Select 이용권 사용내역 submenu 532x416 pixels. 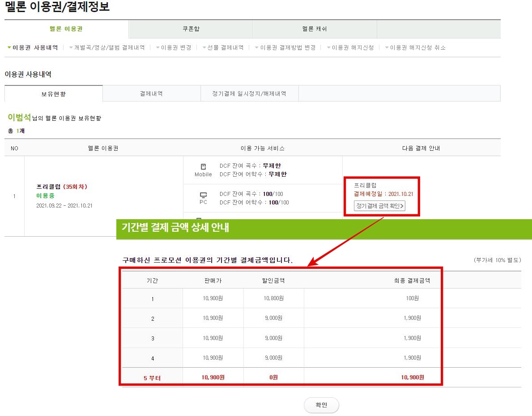pos(33,47)
